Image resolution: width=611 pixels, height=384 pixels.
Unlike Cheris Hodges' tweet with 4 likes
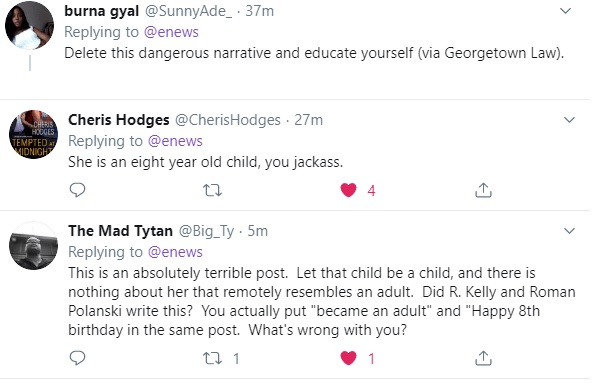pos(348,190)
